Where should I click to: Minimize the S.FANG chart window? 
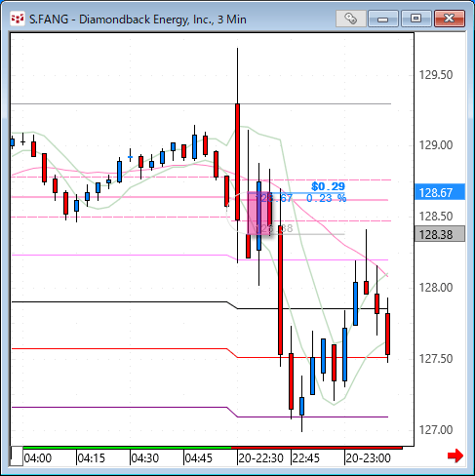pos(383,19)
